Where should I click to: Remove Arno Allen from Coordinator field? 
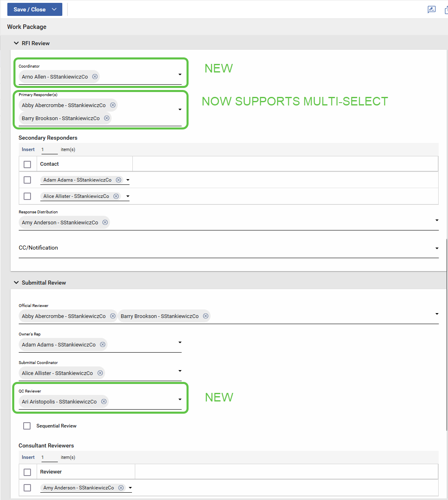[x=95, y=77]
